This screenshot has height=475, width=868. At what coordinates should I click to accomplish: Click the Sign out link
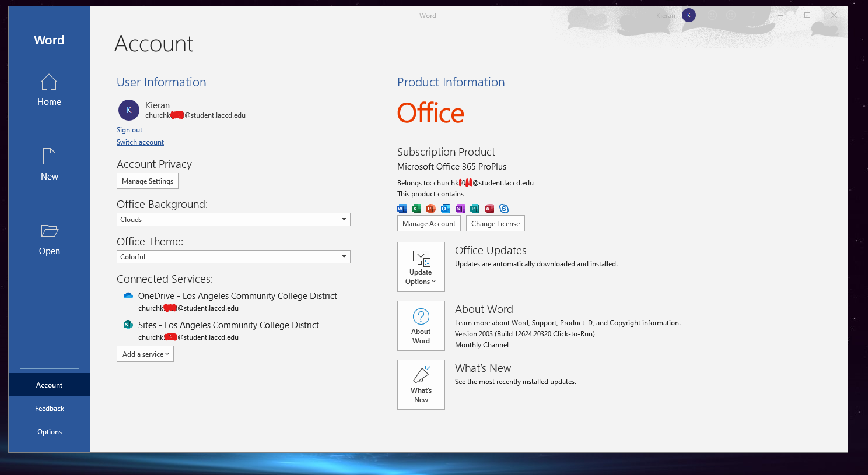pos(129,130)
